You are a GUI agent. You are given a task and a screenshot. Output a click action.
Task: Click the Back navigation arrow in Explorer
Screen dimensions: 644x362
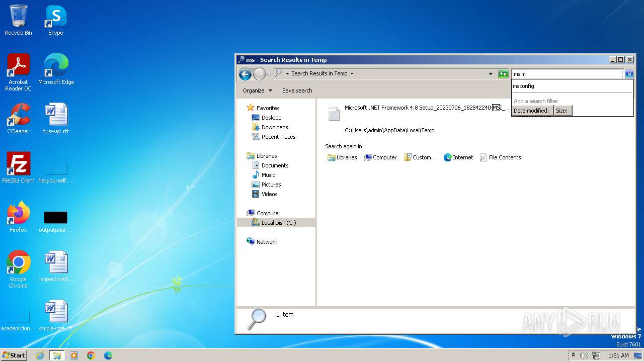click(245, 74)
